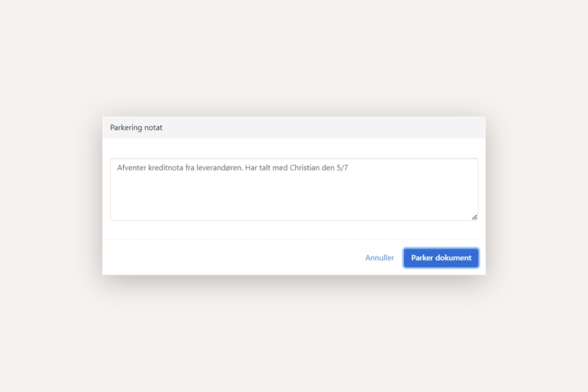Click the date 5/7 in the note
Screen dimensions: 588x392
pos(341,168)
